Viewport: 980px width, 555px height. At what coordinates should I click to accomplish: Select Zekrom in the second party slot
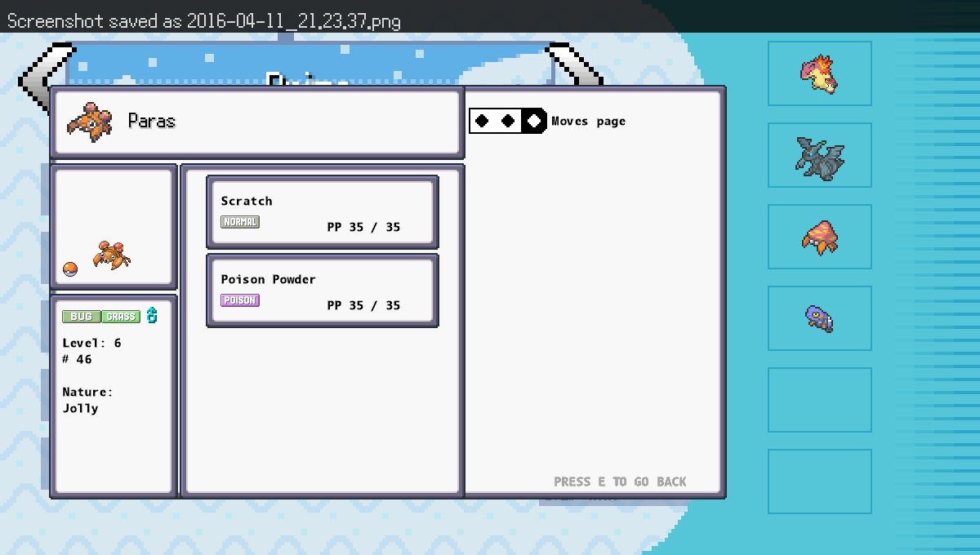coord(819,156)
